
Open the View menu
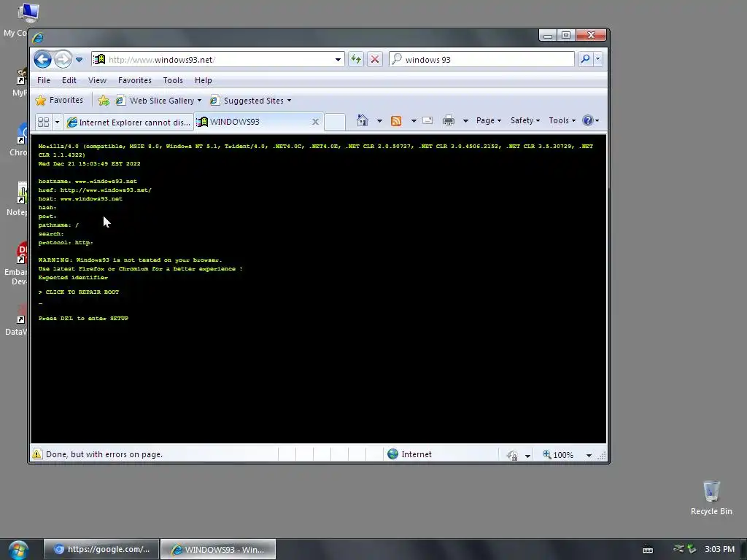pos(97,80)
